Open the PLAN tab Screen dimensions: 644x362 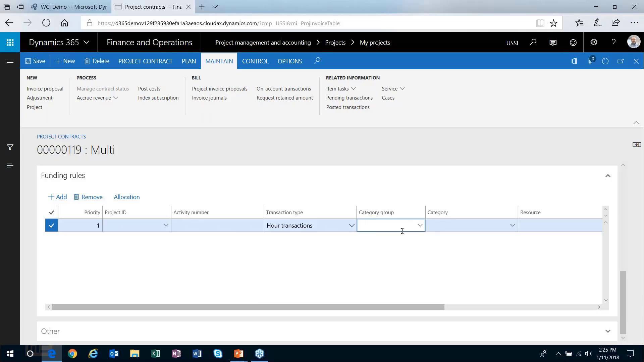(189, 61)
